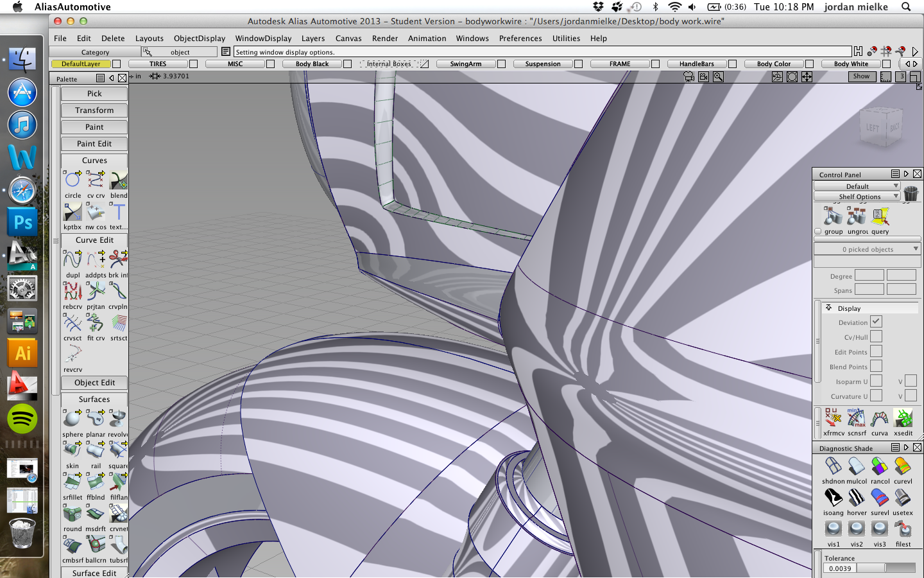Select the msdrft multi-surface draft tool

point(96,514)
